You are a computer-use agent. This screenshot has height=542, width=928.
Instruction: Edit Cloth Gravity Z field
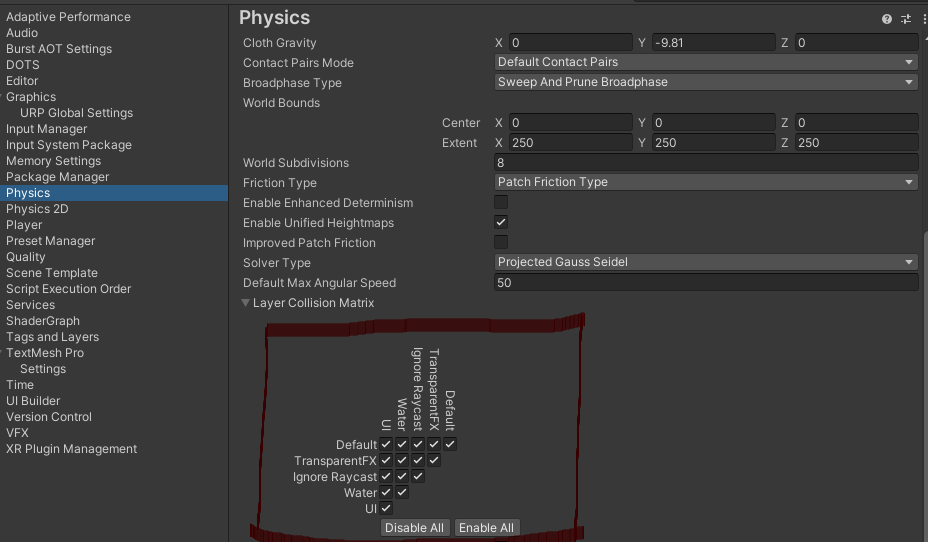[857, 43]
